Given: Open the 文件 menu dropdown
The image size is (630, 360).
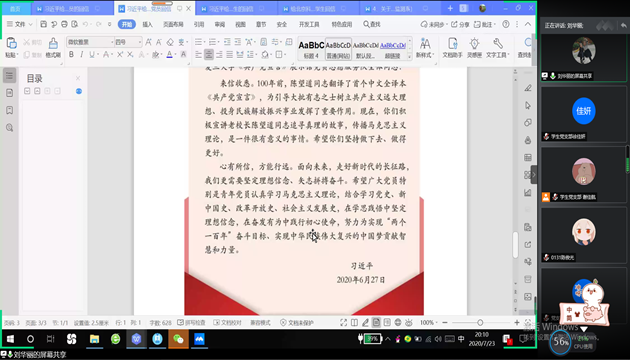Looking at the screenshot, I should 19,25.
